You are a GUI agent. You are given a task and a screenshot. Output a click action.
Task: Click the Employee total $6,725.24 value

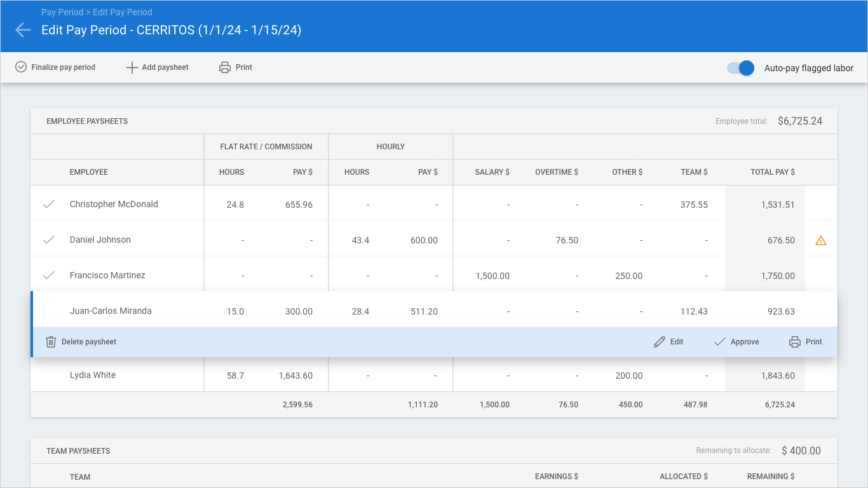coord(800,121)
